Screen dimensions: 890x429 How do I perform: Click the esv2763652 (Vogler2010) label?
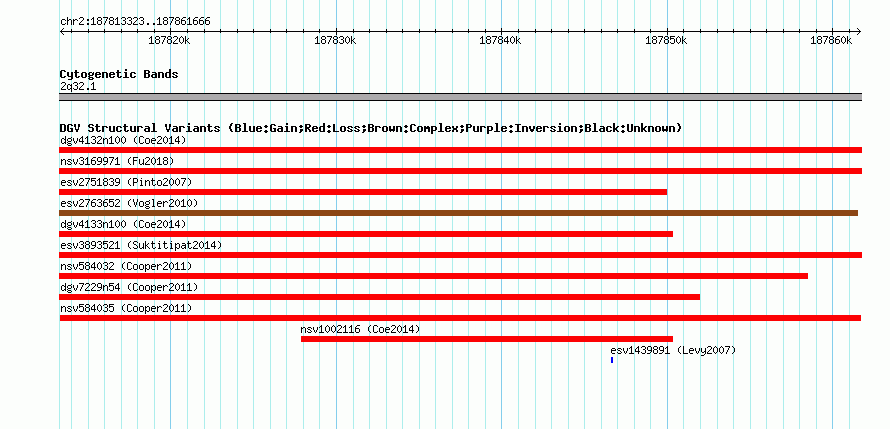click(x=129, y=203)
